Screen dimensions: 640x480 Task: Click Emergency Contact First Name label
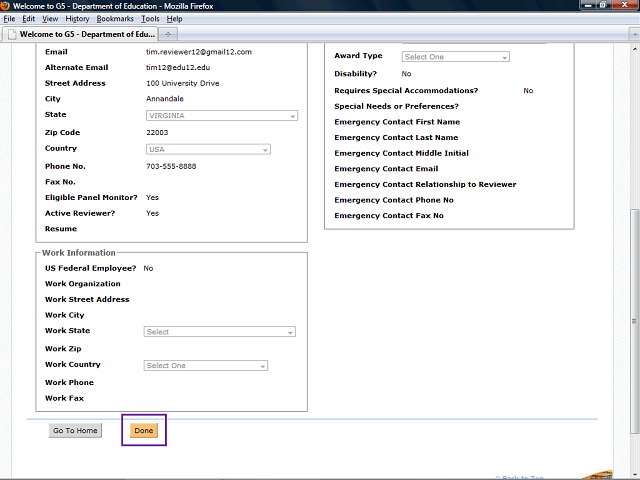(x=397, y=122)
